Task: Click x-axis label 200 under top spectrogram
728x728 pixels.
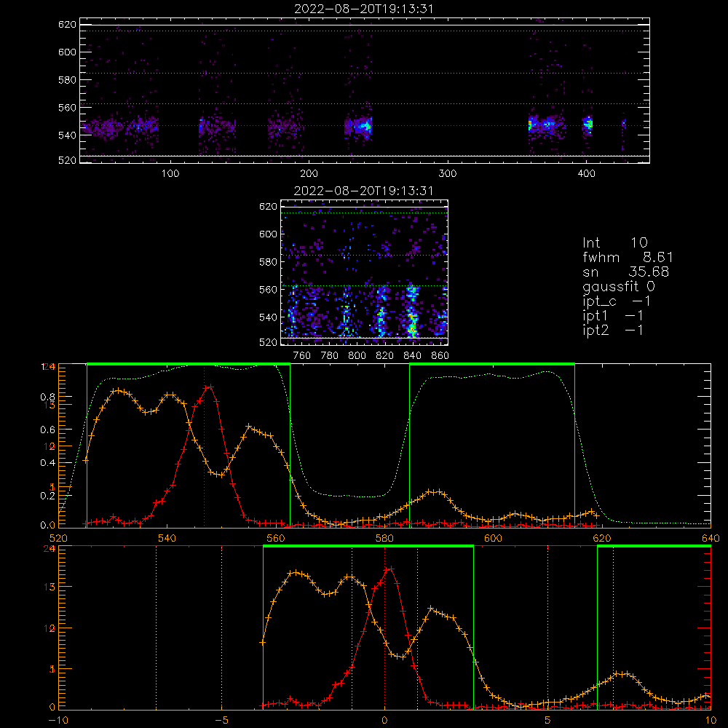Action: point(309,174)
